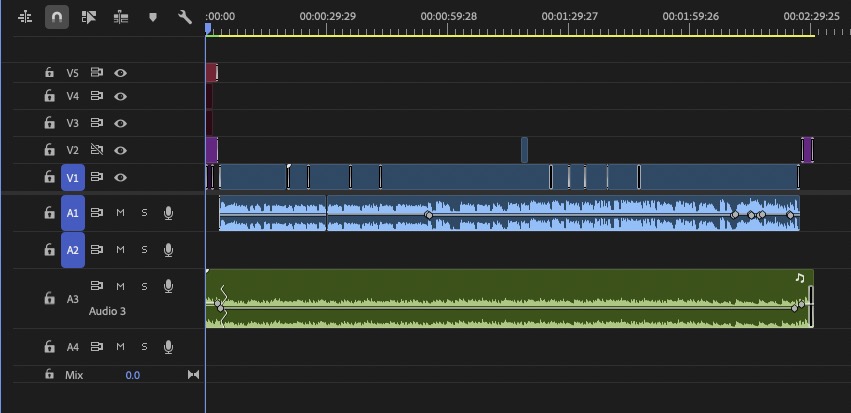Enable voice-over record on A1
Image resolution: width=851 pixels, height=413 pixels.
[168, 213]
